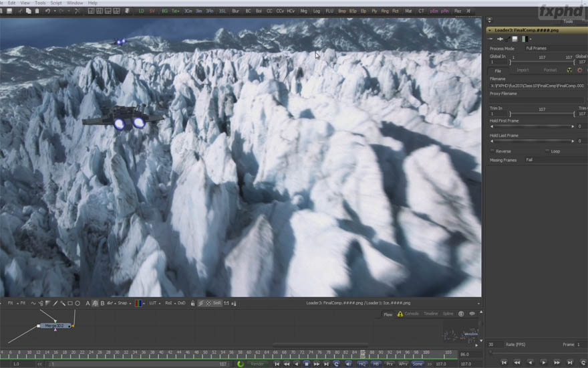Open the Edit menu
This screenshot has height=368, width=588.
(x=11, y=3)
